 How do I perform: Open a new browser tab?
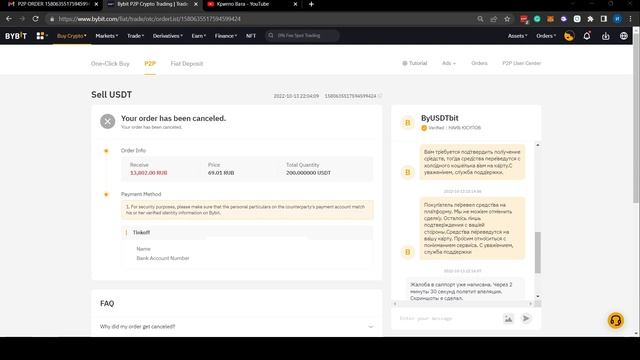tap(311, 4)
